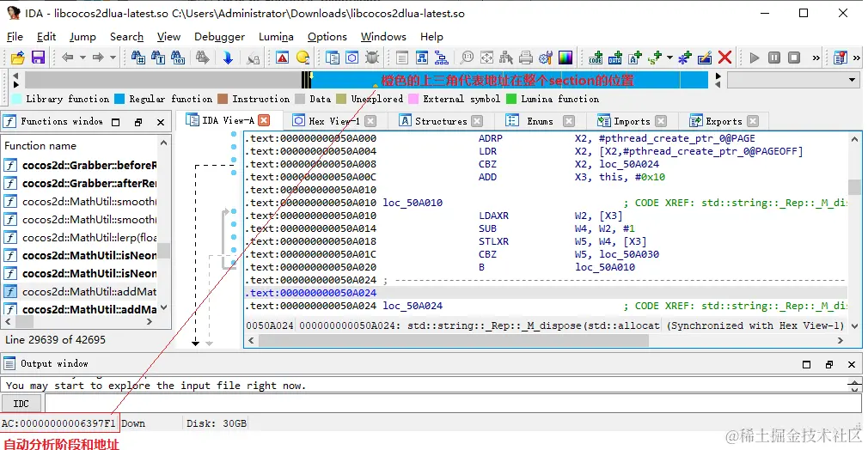868x450 pixels.
Task: Click the red warning triangle icon
Action: [x=282, y=58]
